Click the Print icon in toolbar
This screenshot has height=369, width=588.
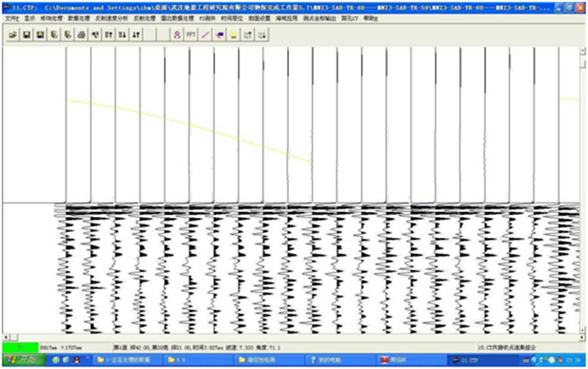(81, 34)
